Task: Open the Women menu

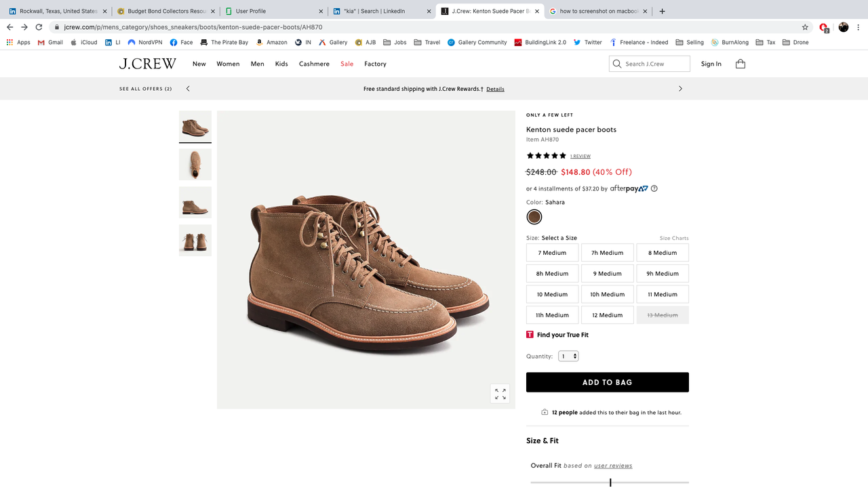Action: click(x=228, y=64)
